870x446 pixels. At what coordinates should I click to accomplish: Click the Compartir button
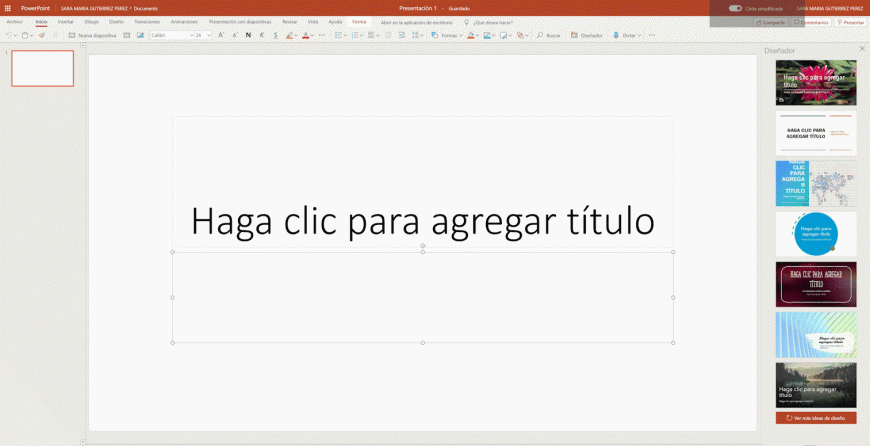pos(770,23)
